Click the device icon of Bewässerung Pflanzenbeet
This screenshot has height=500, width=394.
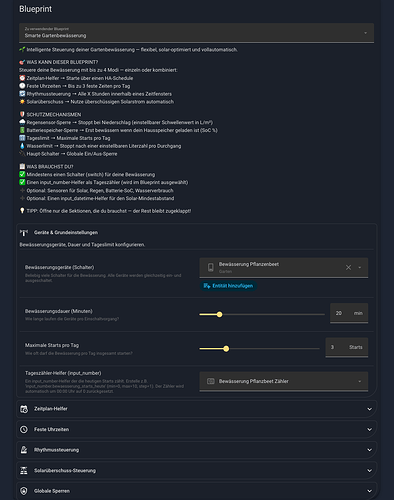[x=211, y=267]
